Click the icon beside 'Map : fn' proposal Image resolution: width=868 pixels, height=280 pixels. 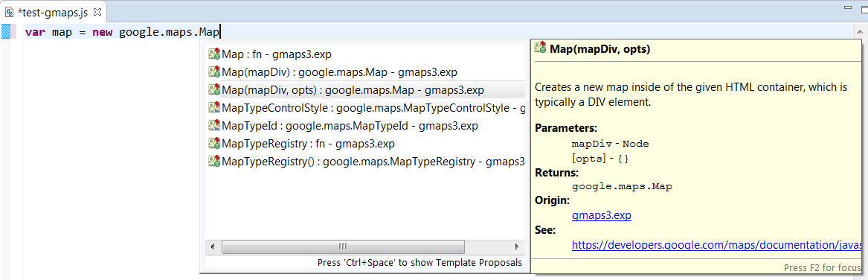click(214, 54)
